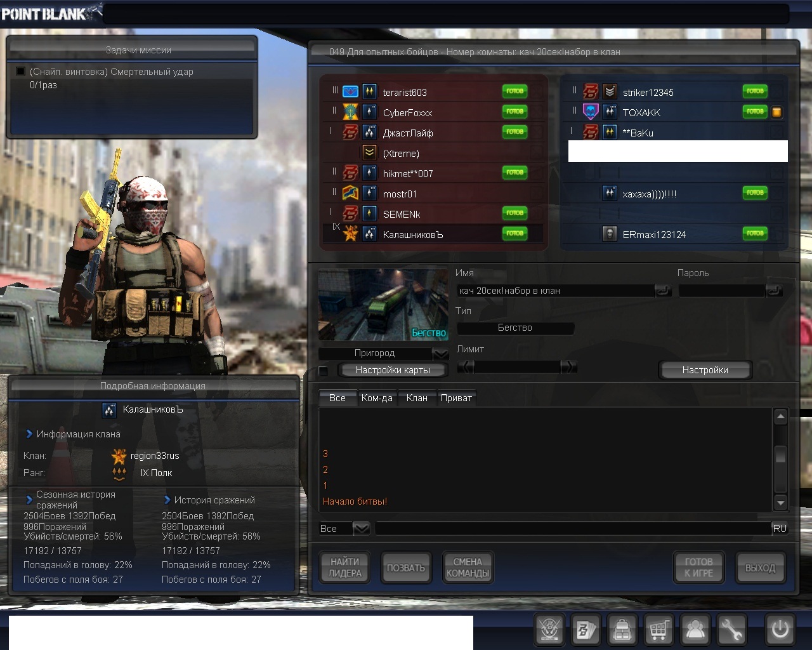Switch to the Приват chat tab
Screen dimensions: 812x650
click(x=456, y=398)
